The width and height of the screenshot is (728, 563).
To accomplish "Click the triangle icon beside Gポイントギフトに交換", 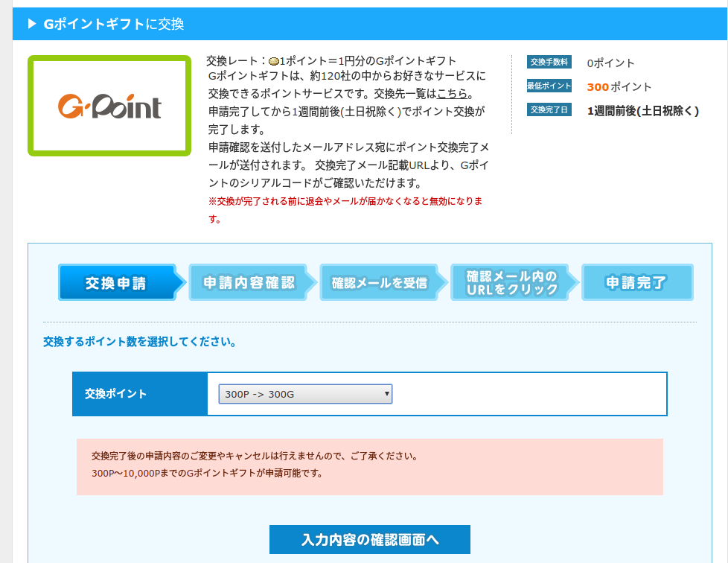I will click(32, 24).
